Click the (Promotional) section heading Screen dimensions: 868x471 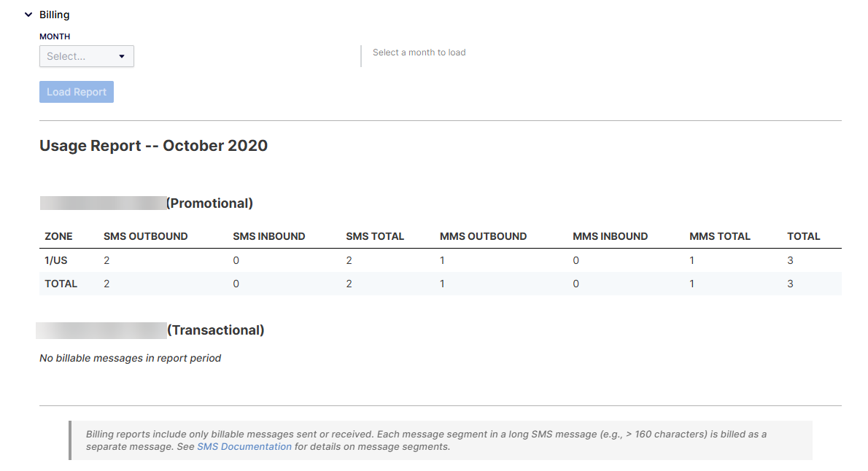pos(209,203)
